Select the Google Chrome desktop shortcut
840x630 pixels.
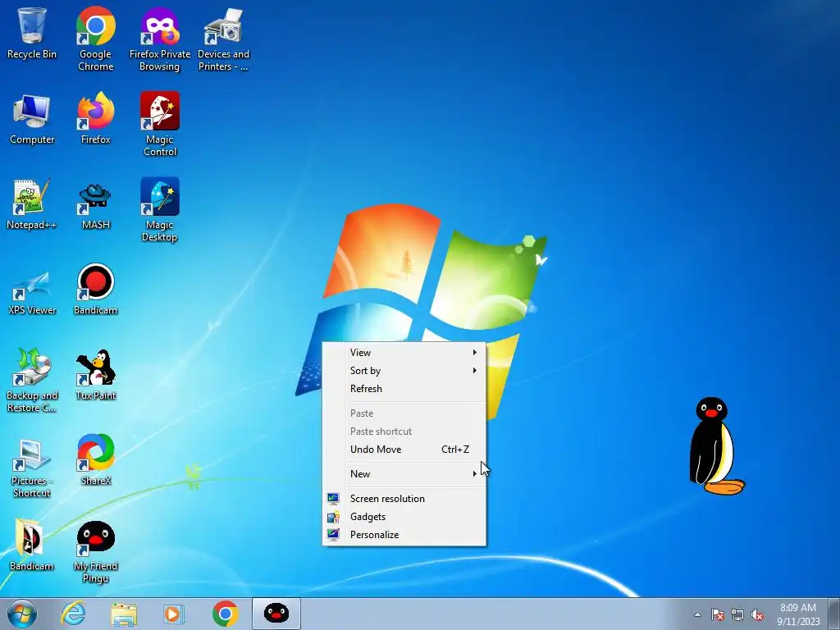96,39
